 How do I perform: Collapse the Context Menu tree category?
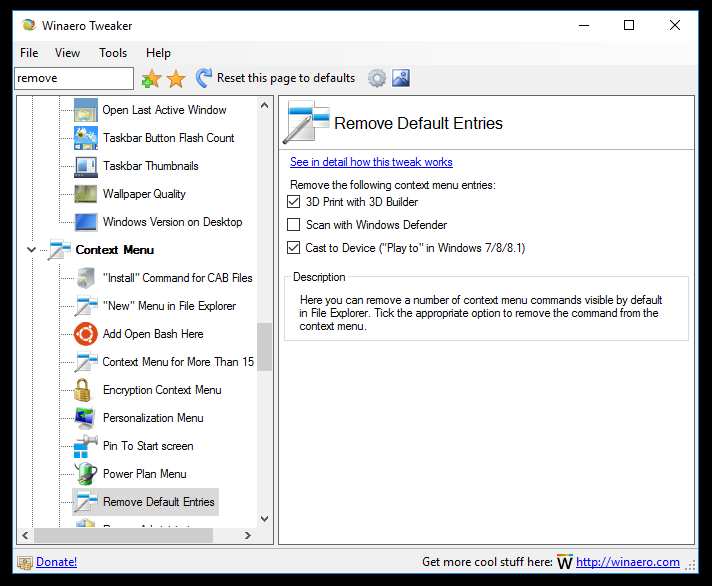(x=31, y=250)
